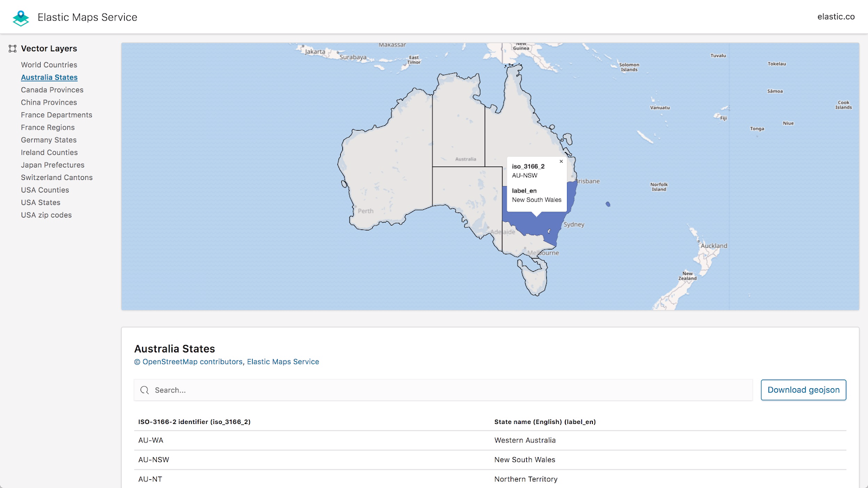Select the AU-NSW table cell
Image resolution: width=868 pixels, height=488 pixels.
[154, 460]
